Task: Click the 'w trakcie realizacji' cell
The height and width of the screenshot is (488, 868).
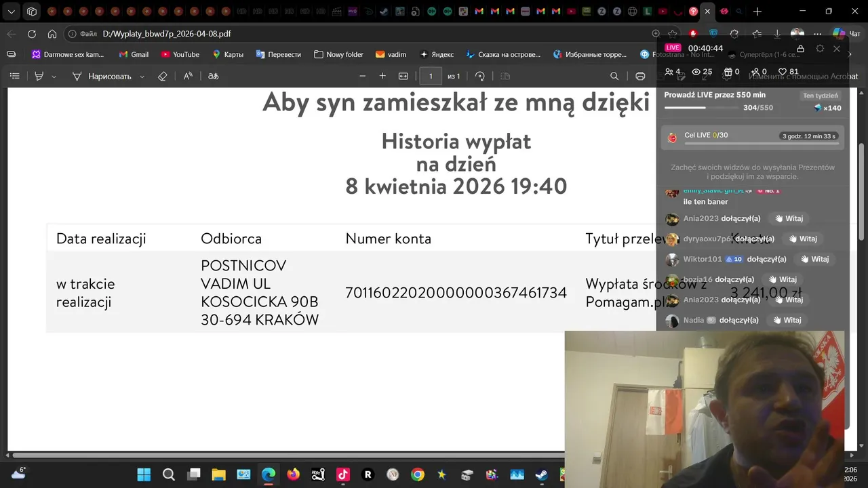Action: 85,293
